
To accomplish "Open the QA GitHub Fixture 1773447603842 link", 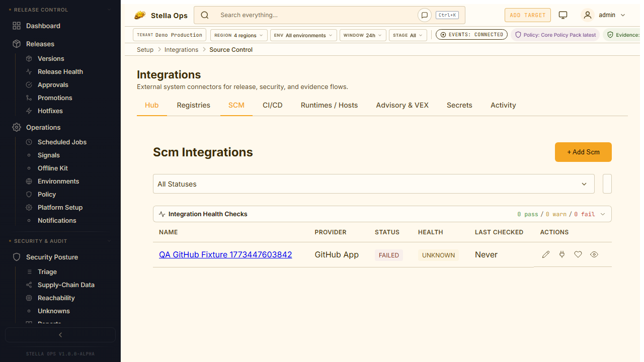I will pyautogui.click(x=225, y=254).
